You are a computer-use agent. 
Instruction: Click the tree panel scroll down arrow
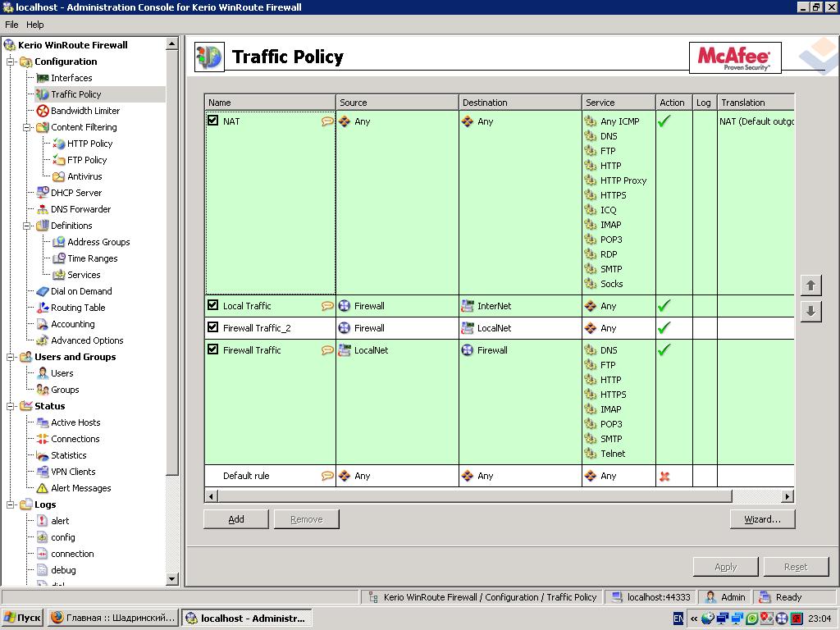(x=172, y=579)
